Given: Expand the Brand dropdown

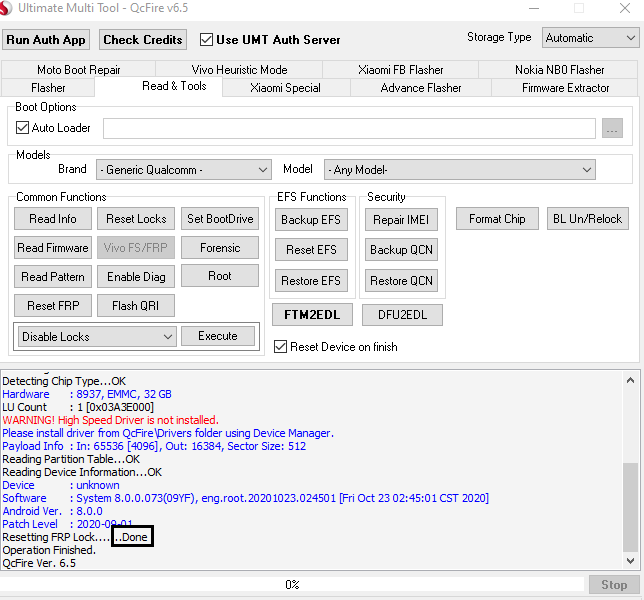Looking at the screenshot, I should coord(184,170).
